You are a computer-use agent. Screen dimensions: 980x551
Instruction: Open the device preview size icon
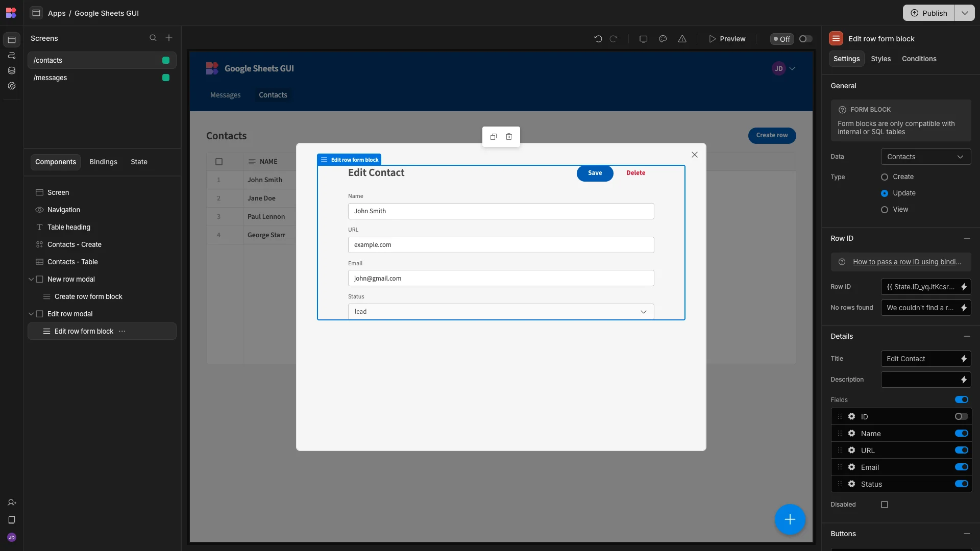644,39
